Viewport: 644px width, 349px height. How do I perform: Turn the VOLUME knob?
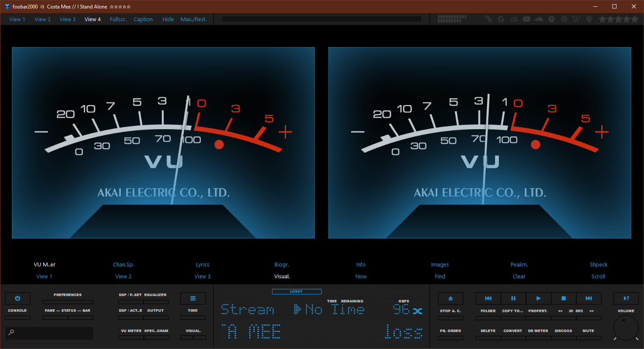coord(626,327)
